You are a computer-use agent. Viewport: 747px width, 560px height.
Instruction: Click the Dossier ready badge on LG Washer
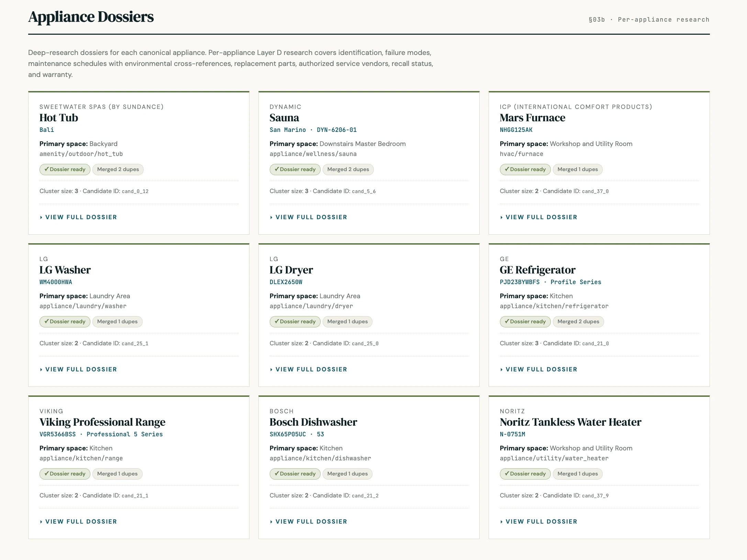pyautogui.click(x=65, y=322)
